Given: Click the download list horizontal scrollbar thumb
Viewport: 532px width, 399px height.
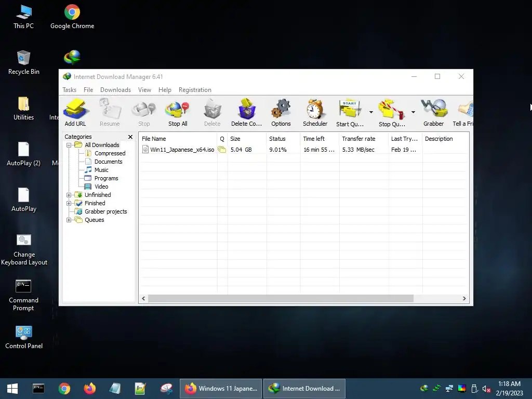Looking at the screenshot, I should point(281,299).
